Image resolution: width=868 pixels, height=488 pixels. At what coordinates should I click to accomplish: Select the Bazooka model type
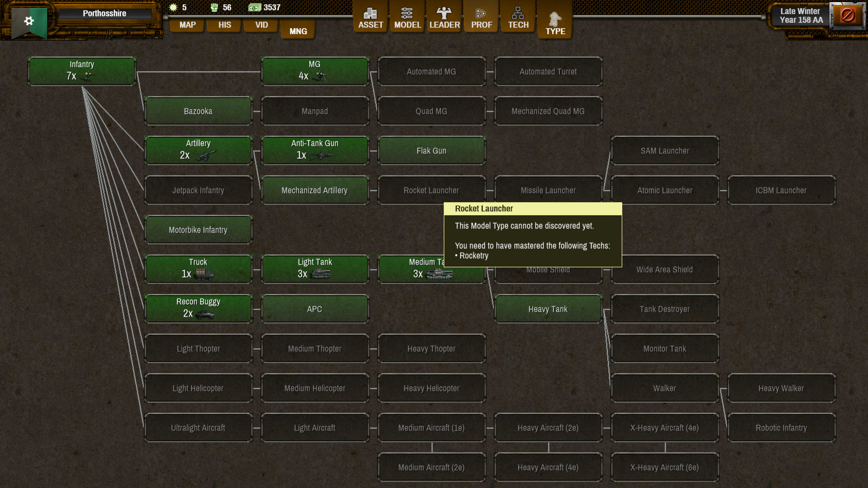tap(198, 111)
